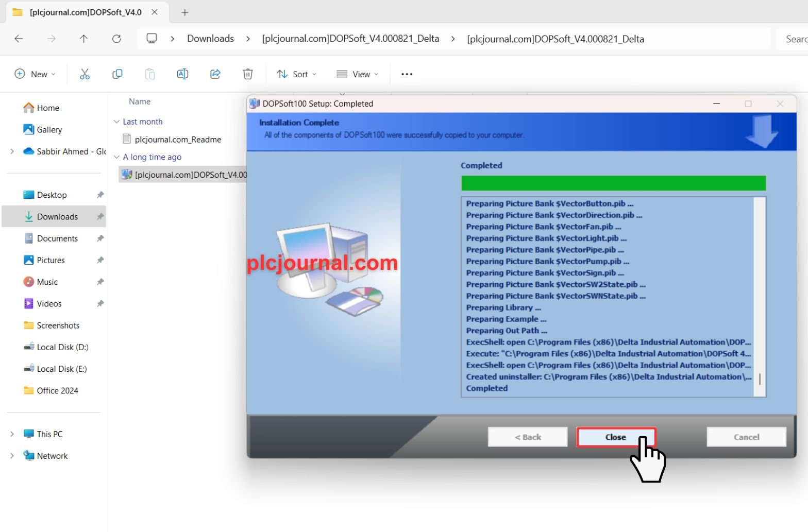Click the Paste clipboard icon
The height and width of the screenshot is (532, 808).
click(150, 74)
